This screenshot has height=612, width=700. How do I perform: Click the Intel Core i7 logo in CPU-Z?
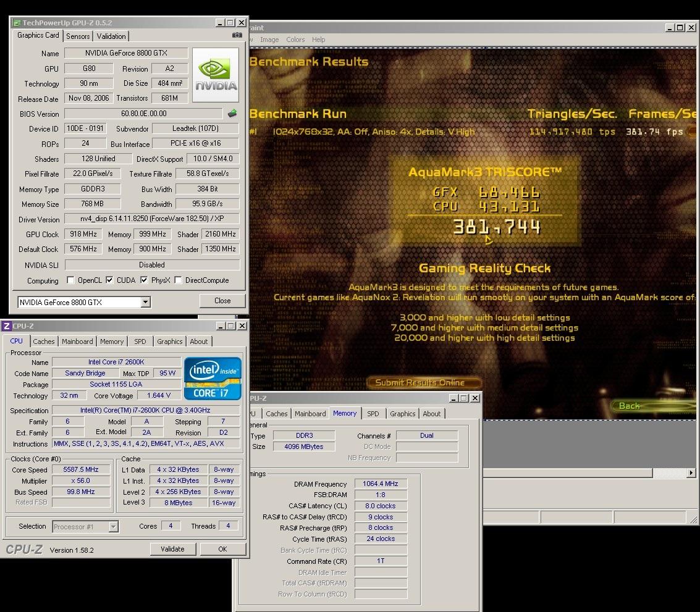pos(213,378)
